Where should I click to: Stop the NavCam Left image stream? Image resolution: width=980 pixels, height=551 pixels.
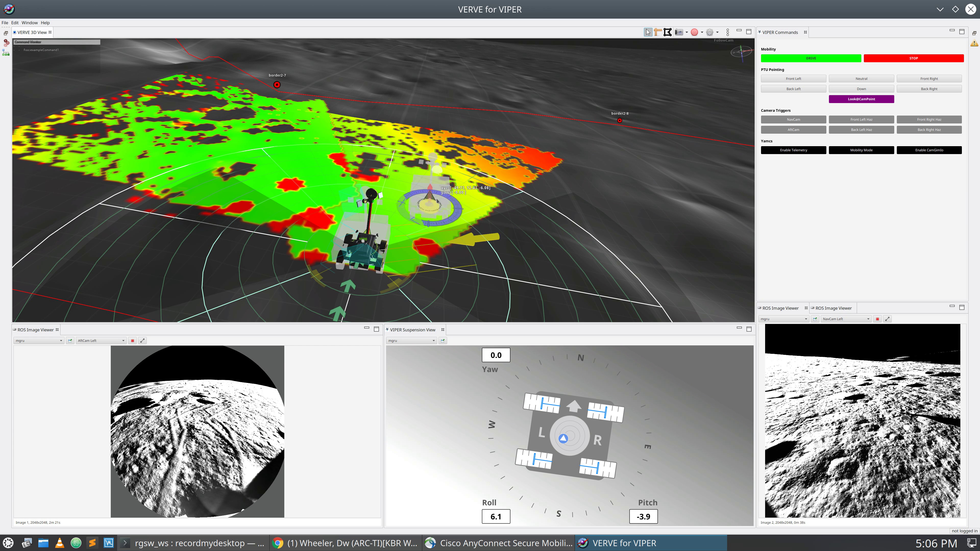pos(877,319)
